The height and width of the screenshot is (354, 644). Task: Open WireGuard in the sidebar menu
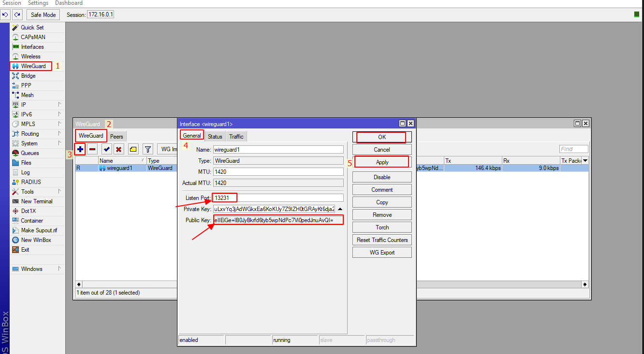[x=33, y=66]
